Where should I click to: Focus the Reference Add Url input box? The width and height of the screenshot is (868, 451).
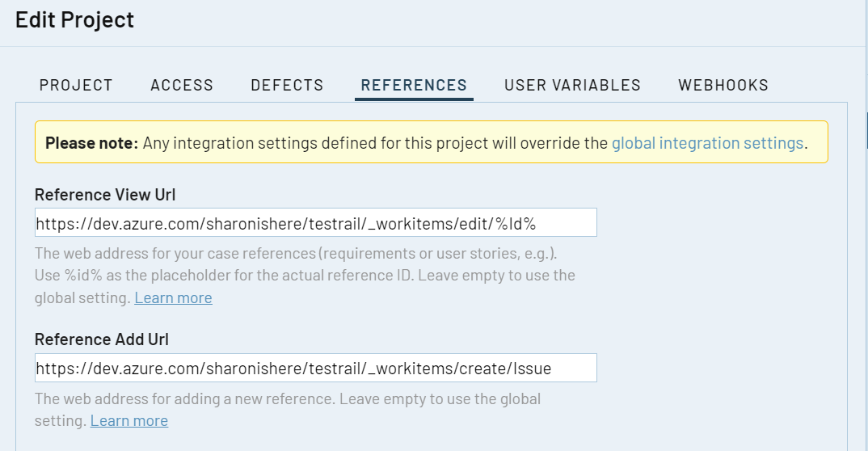315,368
